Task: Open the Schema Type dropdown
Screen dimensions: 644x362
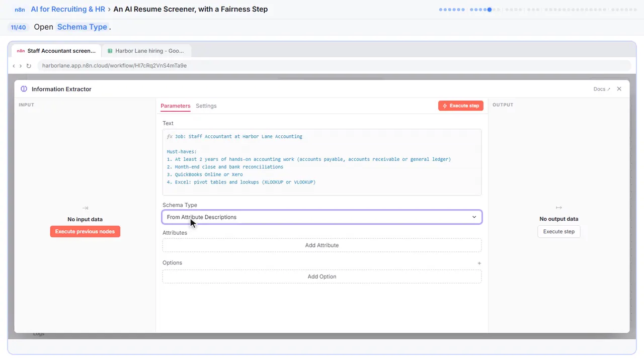Action: 322,217
